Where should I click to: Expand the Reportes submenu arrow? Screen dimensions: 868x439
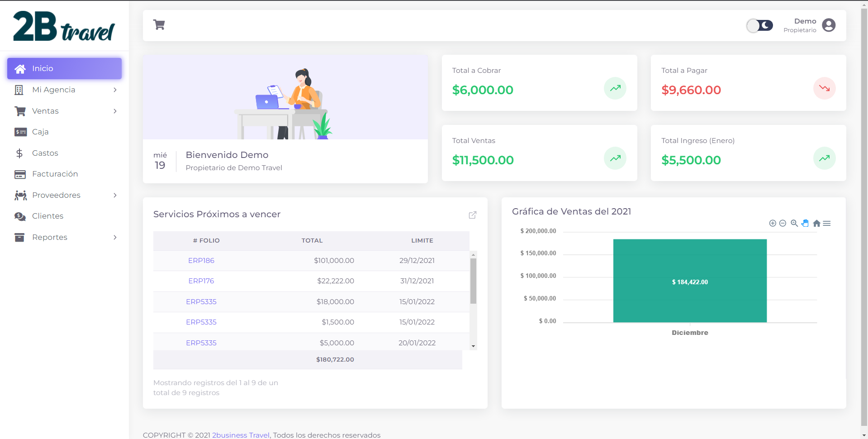(x=115, y=237)
